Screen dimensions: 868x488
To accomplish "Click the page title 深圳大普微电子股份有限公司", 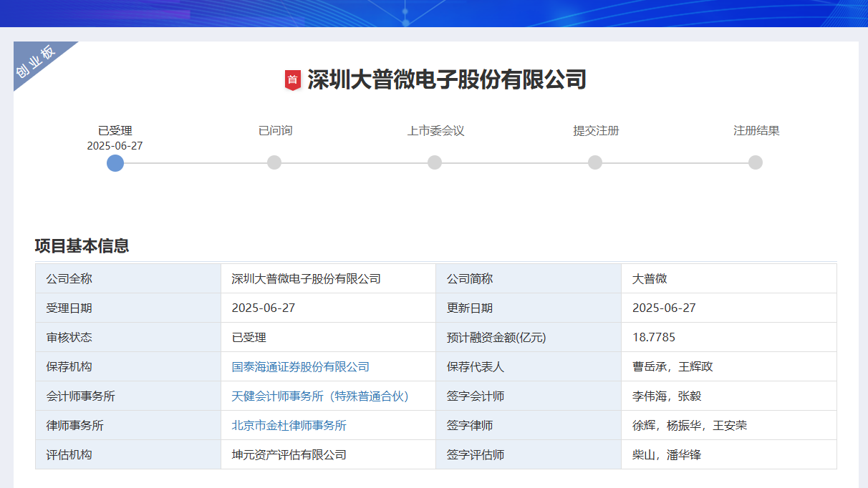I will pyautogui.click(x=447, y=79).
